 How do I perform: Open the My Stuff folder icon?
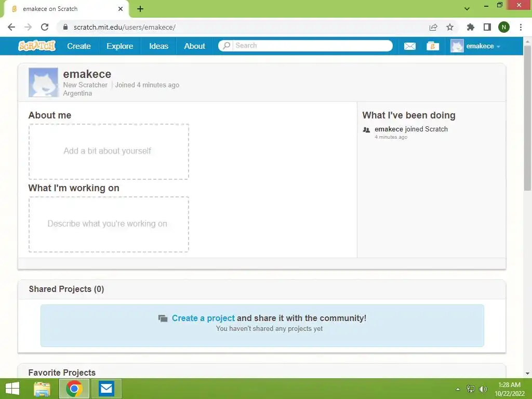coord(433,46)
